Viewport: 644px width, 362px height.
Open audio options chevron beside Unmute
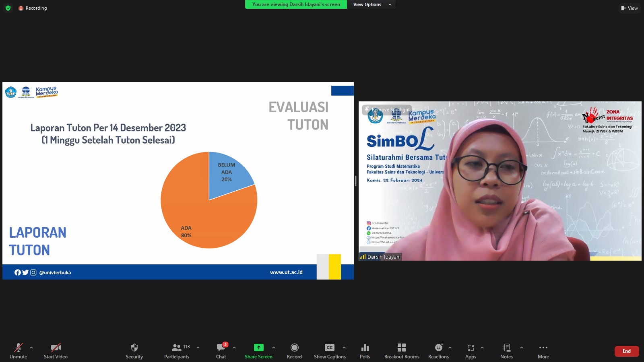pyautogui.click(x=31, y=348)
